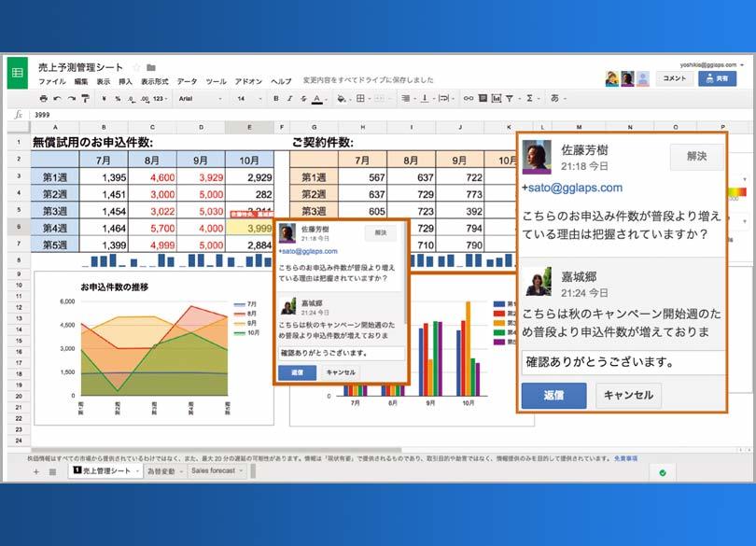This screenshot has width=756, height=546.
Task: Open the text color picker
Action: (x=317, y=98)
